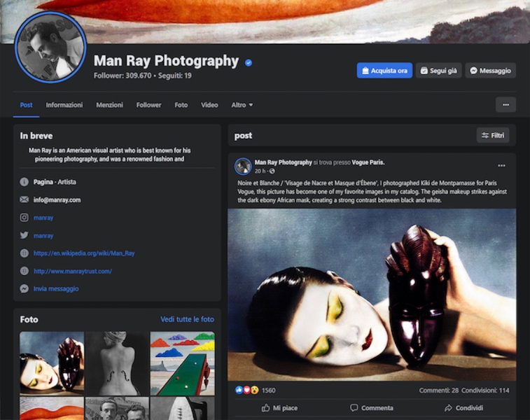Click the reaction emoji icons showing 1560
Viewport: 530px width, 420px height.
tap(245, 390)
